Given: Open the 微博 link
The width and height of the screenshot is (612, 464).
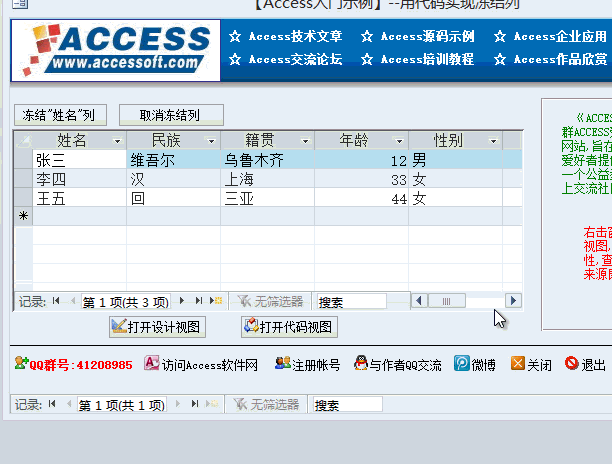Looking at the screenshot, I should point(475,365).
